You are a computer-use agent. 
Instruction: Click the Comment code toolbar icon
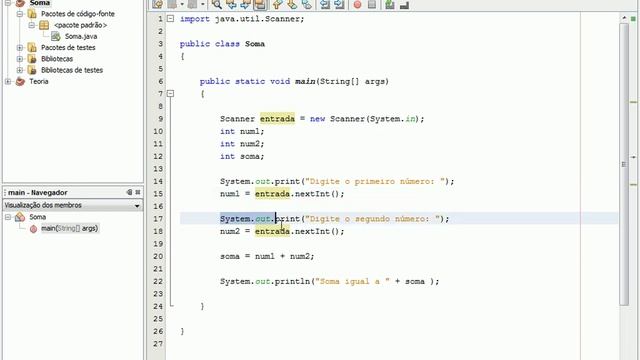pos(390,4)
